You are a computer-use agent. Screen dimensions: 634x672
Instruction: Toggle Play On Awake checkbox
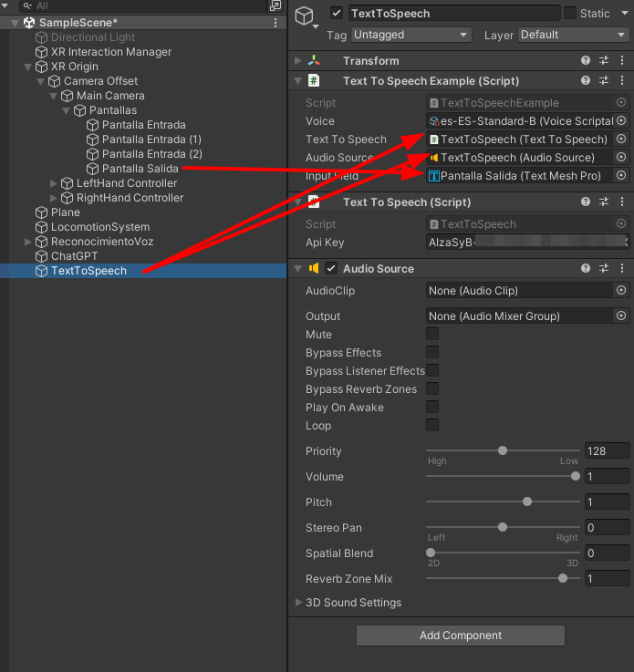click(x=432, y=408)
